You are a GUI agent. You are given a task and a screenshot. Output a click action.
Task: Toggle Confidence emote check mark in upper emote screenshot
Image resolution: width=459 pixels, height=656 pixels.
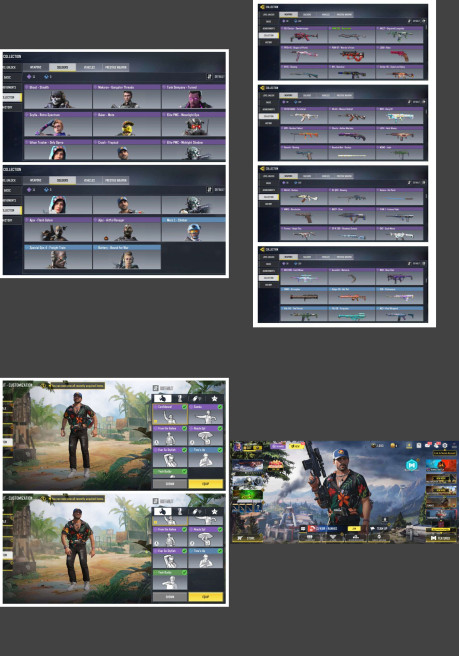pos(184,407)
